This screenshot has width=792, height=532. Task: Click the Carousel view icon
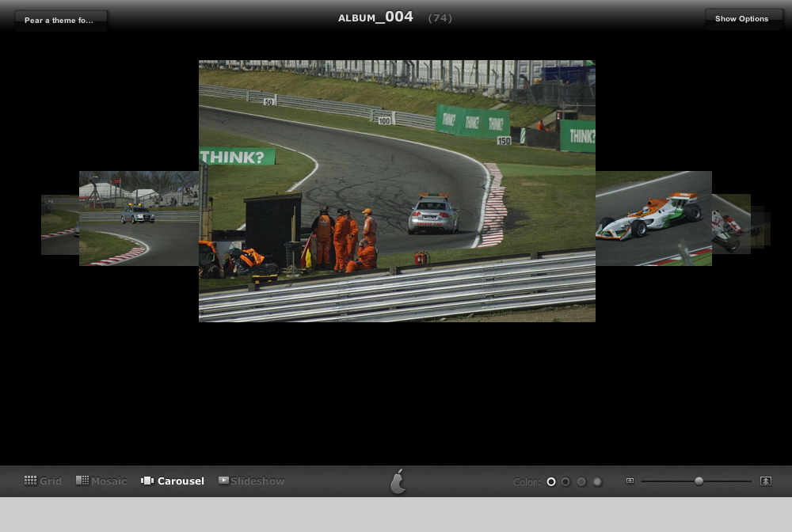[147, 481]
